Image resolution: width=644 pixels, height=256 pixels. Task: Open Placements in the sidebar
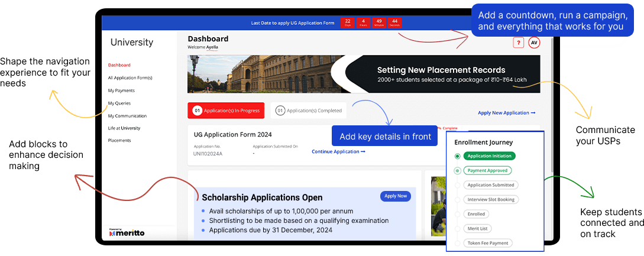tap(119, 141)
